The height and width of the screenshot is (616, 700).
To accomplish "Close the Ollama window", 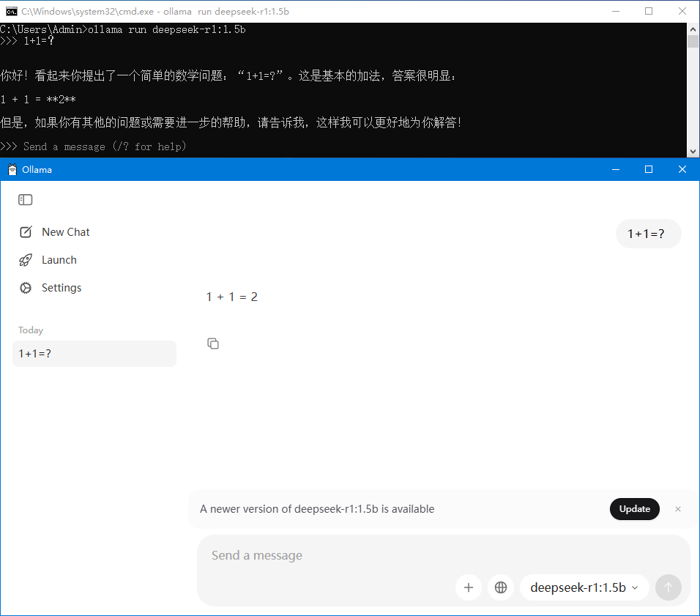I will pos(682,169).
